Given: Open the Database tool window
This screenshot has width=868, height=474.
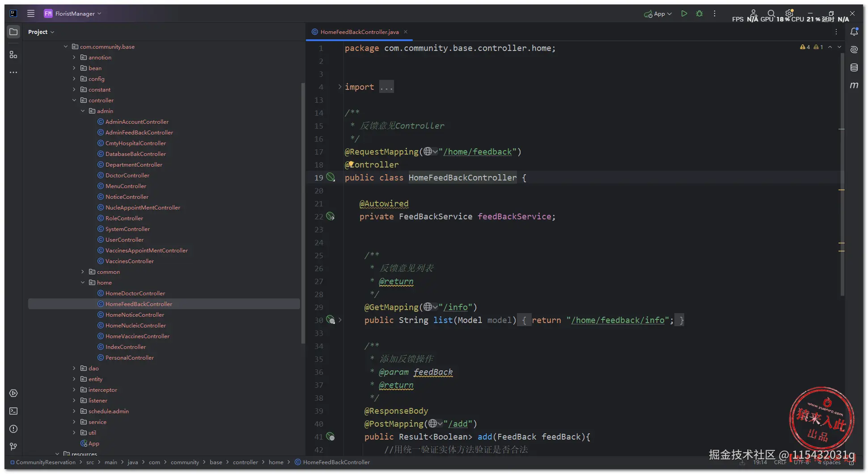Looking at the screenshot, I should tap(854, 67).
